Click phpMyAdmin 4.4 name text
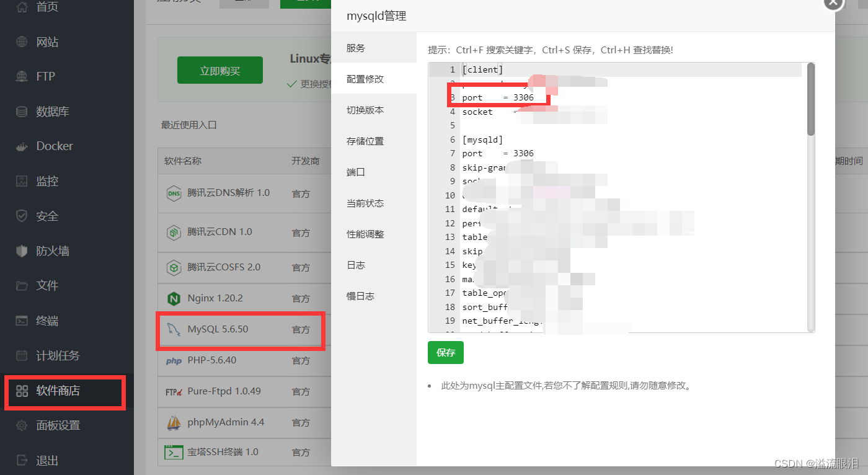The width and height of the screenshot is (868, 475). pyautogui.click(x=226, y=422)
